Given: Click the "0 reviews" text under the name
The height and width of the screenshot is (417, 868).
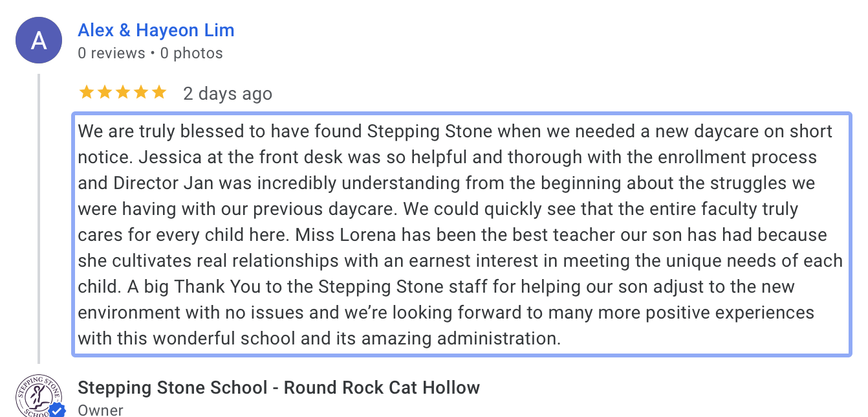Looking at the screenshot, I should [111, 53].
